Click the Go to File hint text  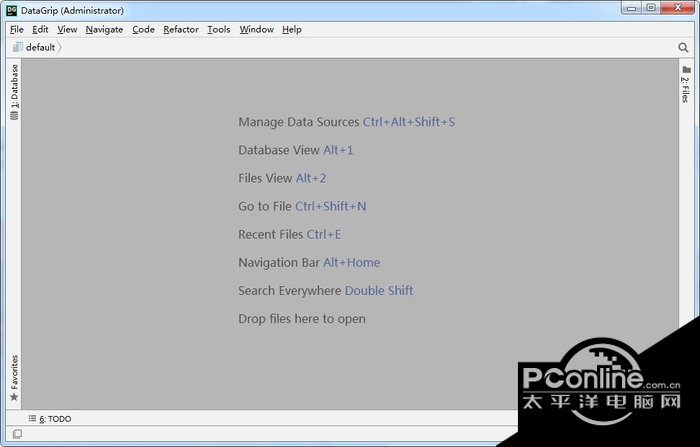click(x=302, y=206)
